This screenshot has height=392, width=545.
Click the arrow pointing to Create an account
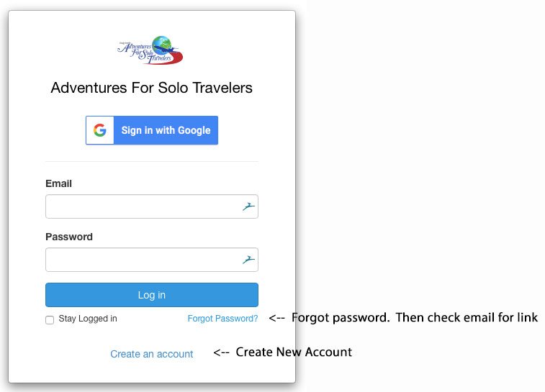222,352
